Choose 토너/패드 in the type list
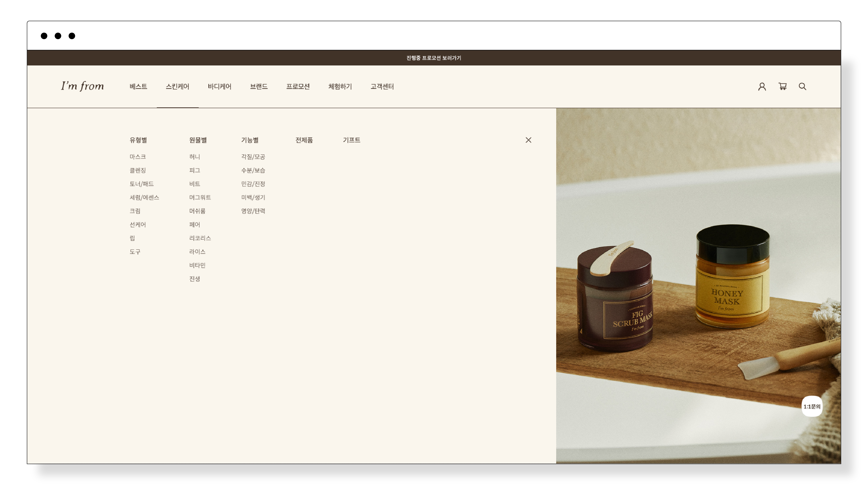868x490 pixels. (142, 184)
